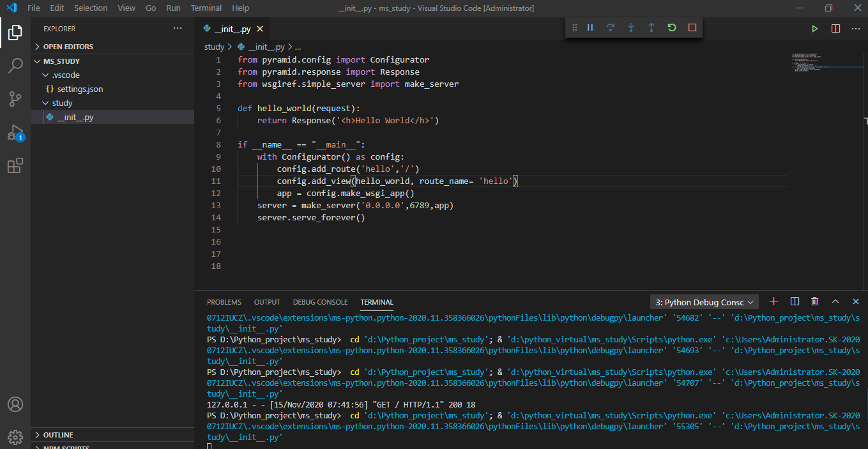The width and height of the screenshot is (868, 449).
Task: Kill the terminal with trash icon
Action: tap(815, 301)
